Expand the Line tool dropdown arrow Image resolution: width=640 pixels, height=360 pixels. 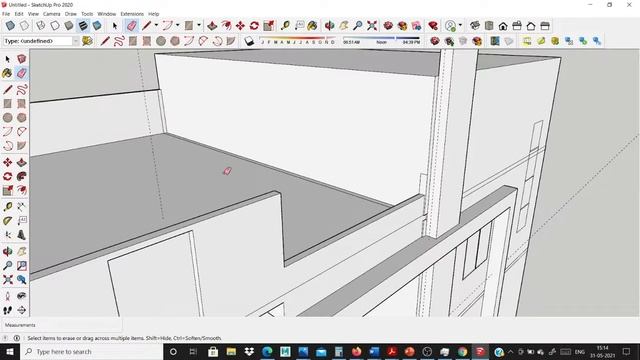click(x=156, y=25)
